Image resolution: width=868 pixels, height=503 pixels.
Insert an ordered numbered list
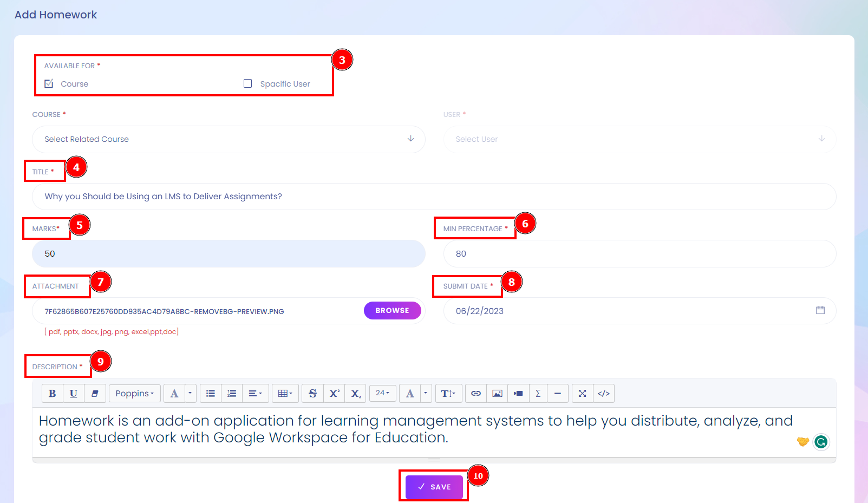pos(232,394)
